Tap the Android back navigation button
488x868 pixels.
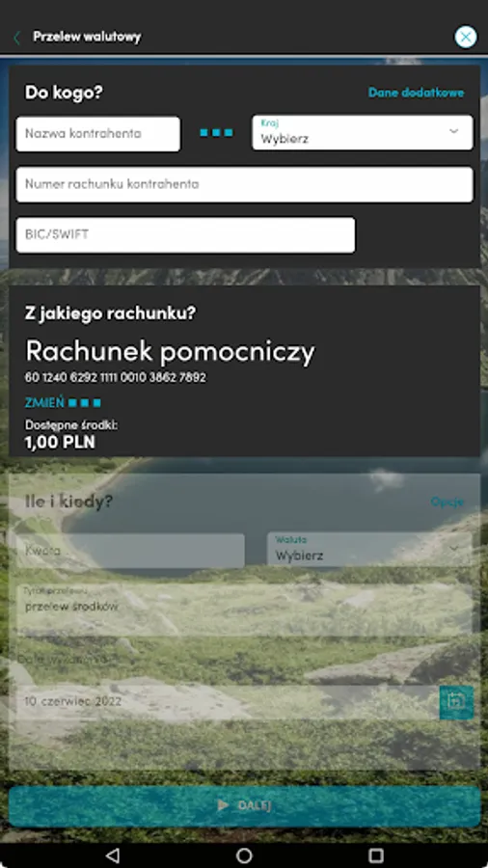[112, 855]
